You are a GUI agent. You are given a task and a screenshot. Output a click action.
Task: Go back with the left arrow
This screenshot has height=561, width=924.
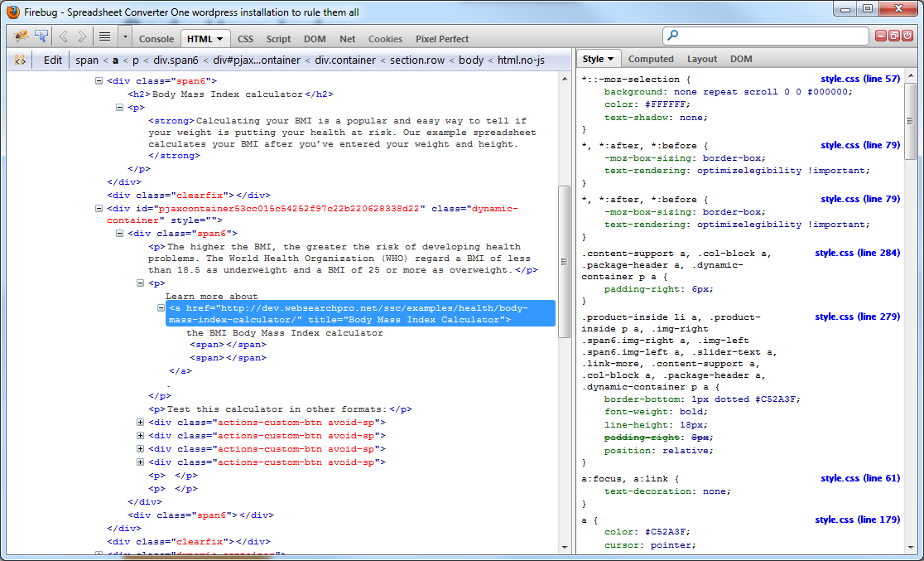(63, 37)
